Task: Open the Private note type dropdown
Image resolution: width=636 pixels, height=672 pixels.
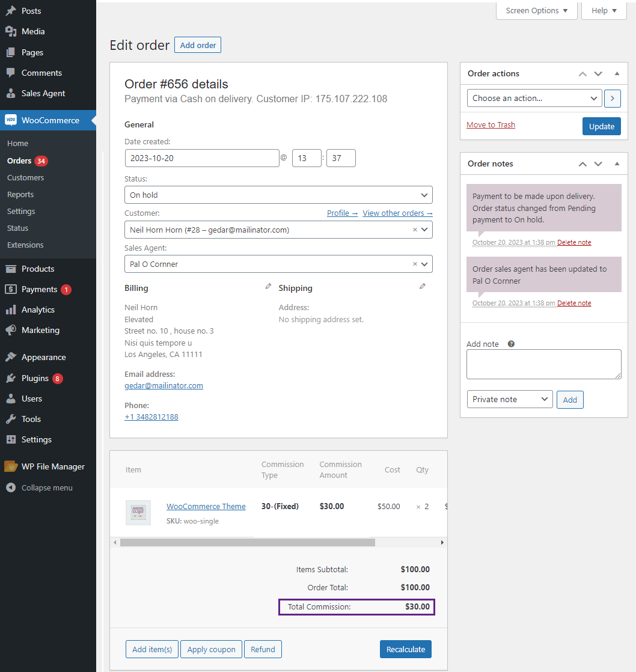Action: tap(510, 399)
